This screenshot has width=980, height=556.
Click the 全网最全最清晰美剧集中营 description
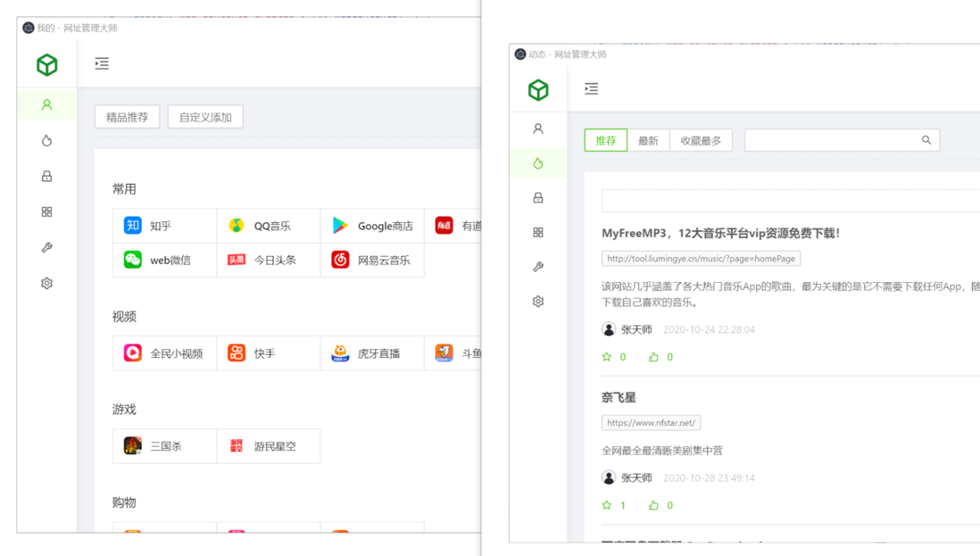[662, 451]
